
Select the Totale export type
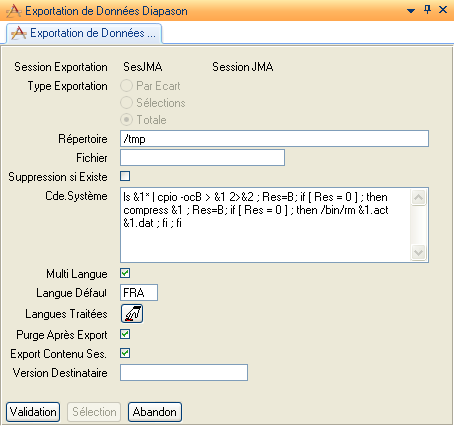pos(126,120)
